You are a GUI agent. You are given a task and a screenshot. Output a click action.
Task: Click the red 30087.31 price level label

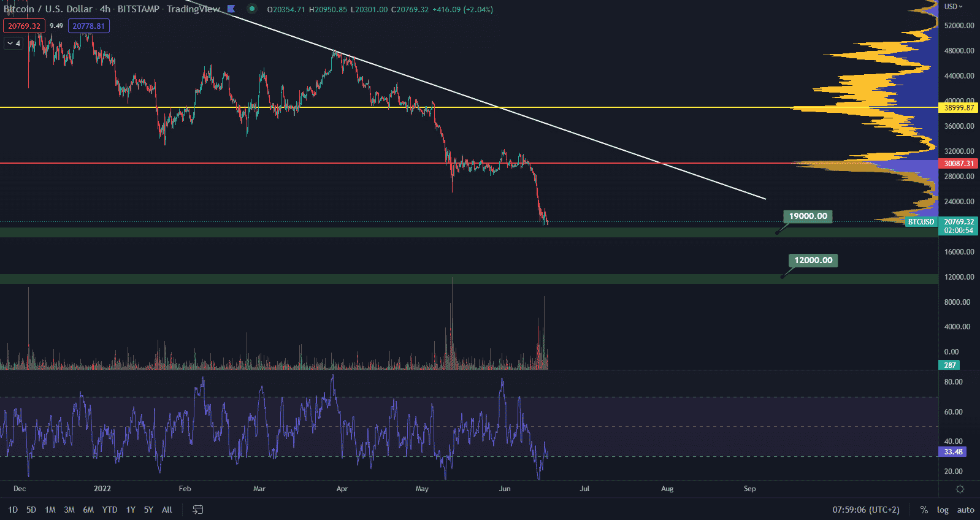click(959, 164)
